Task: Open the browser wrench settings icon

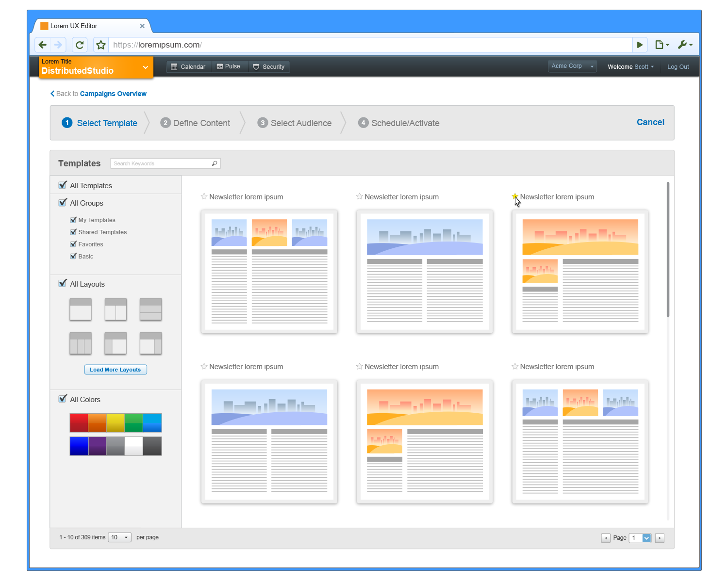Action: pyautogui.click(x=685, y=45)
